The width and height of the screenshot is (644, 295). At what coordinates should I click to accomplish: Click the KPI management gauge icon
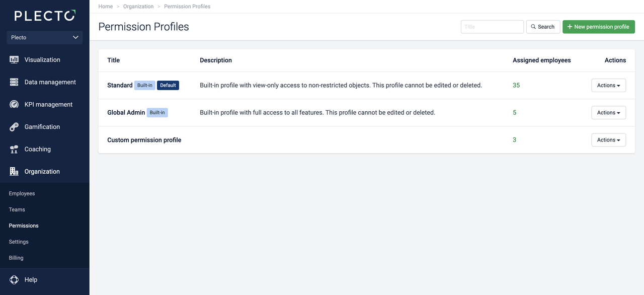pyautogui.click(x=14, y=105)
